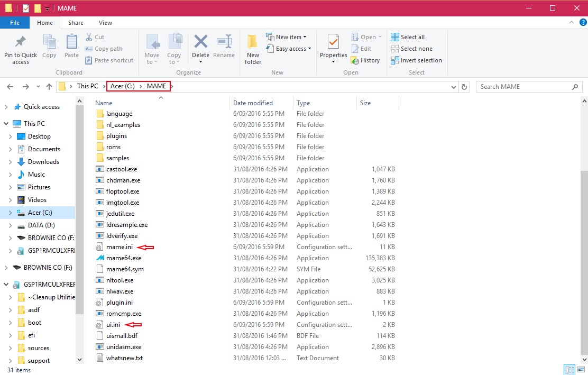Open Windows help question mark

(x=583, y=23)
